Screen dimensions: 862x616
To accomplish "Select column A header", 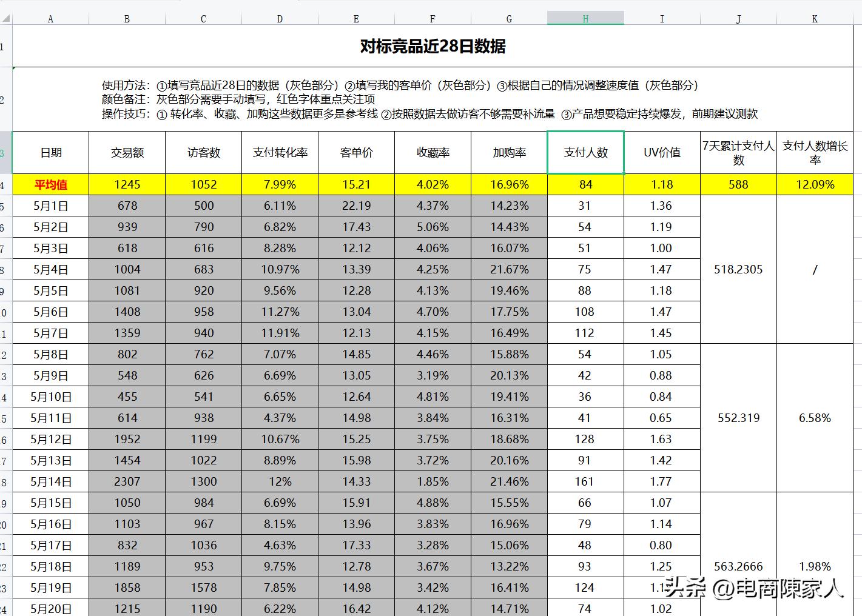I will 50,18.
